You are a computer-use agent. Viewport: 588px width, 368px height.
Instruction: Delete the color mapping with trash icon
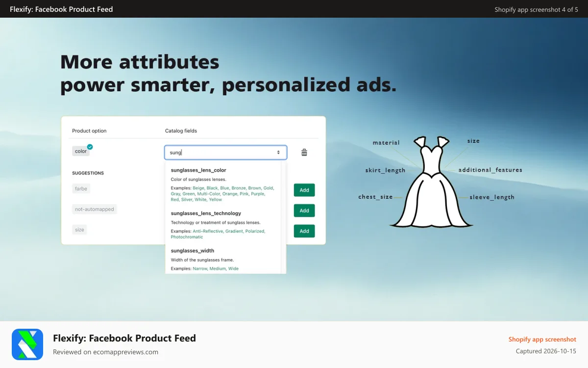pos(304,153)
